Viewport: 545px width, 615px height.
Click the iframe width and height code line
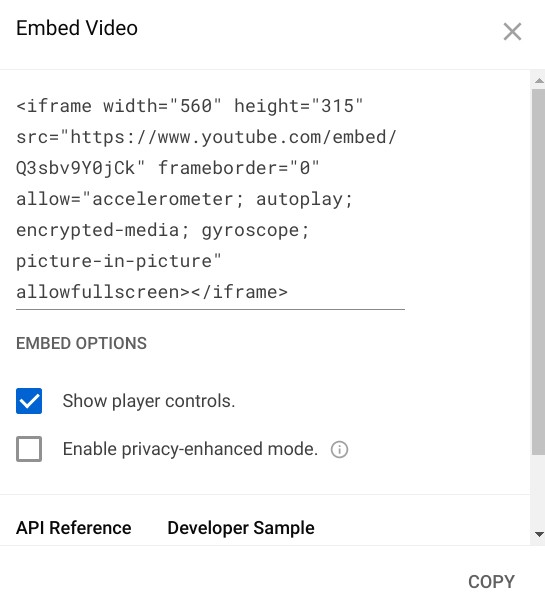[190, 106]
